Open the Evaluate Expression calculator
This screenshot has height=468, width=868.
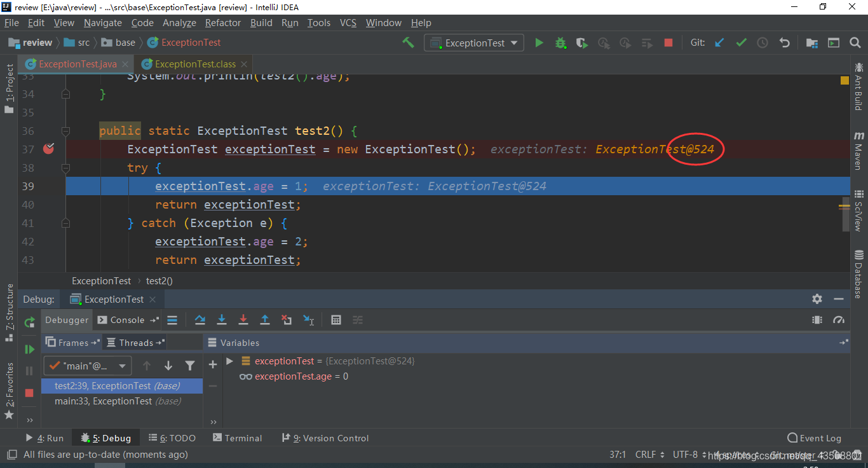336,320
